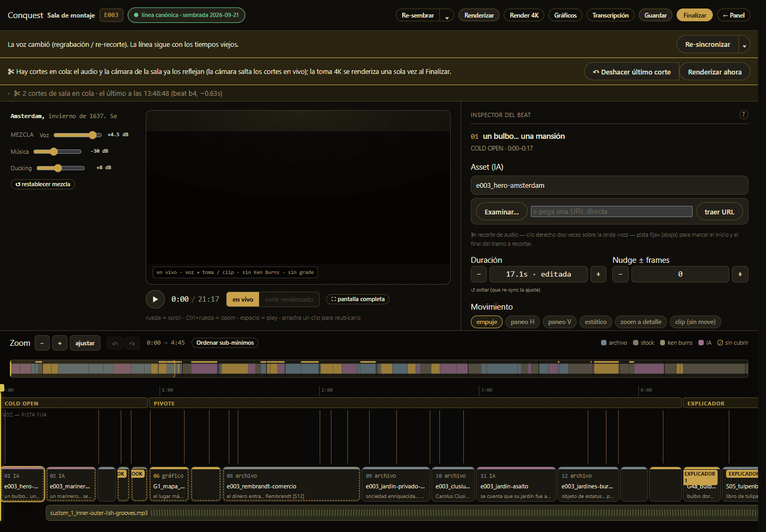Toggle en vivo preview mode
The height and width of the screenshot is (532, 766).
[243, 300]
